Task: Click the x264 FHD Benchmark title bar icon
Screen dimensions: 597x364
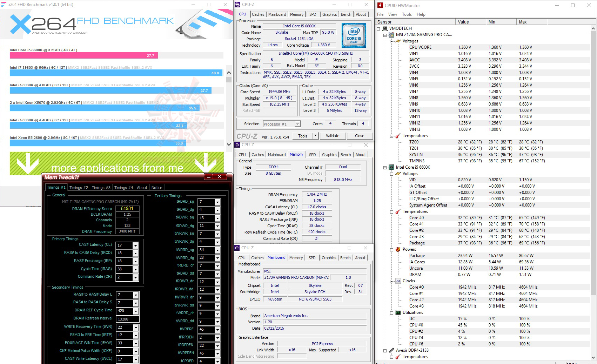Action: [x=4, y=5]
